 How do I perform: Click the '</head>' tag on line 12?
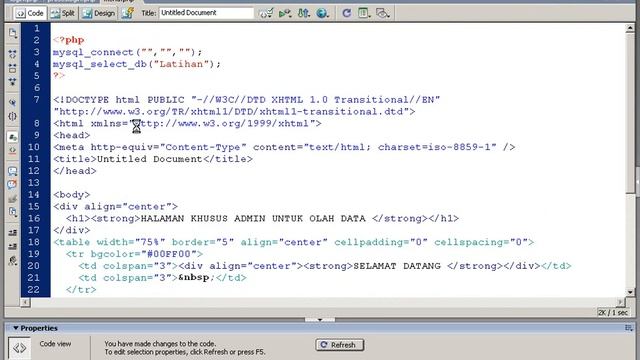point(75,171)
